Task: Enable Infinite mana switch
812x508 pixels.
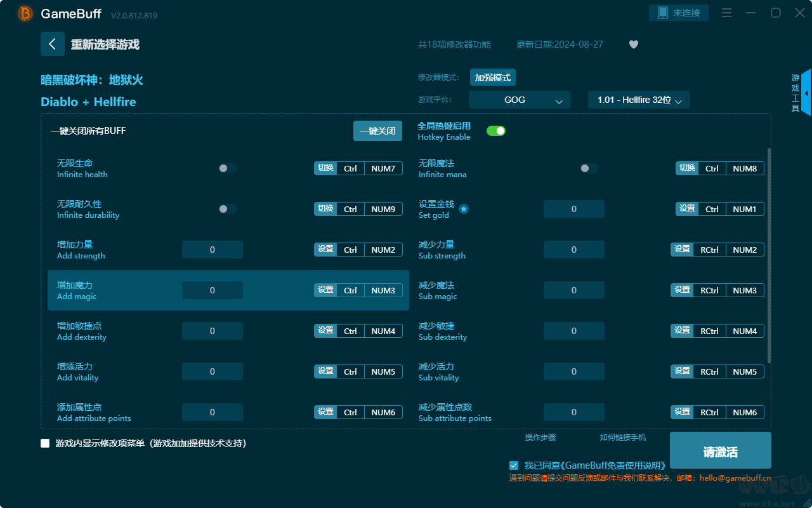Action: [589, 168]
